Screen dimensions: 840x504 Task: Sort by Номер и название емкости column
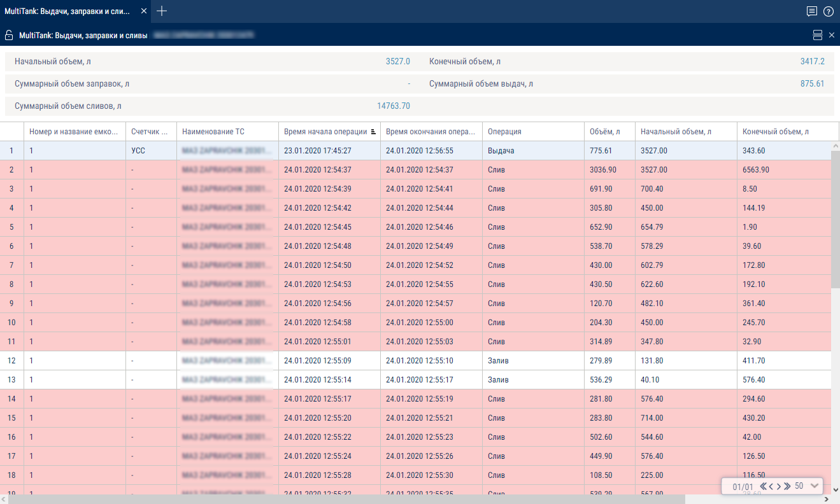click(75, 132)
